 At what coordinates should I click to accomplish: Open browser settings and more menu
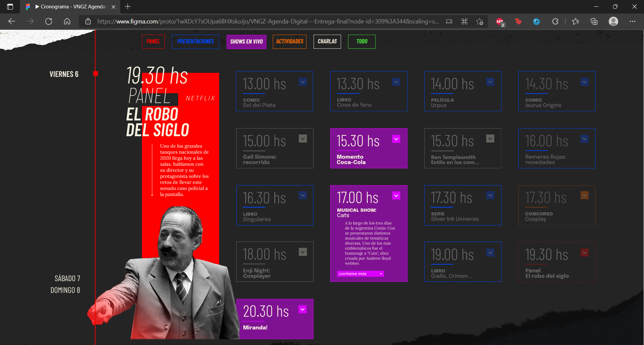[x=633, y=21]
